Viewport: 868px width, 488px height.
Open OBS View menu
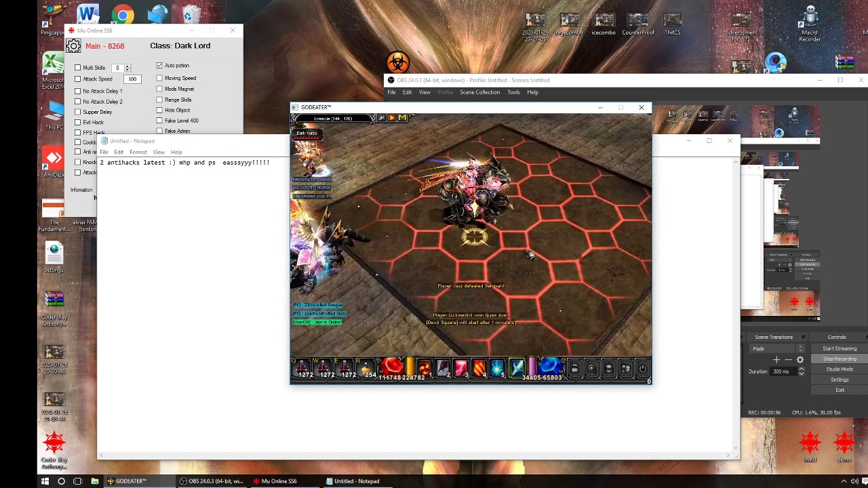425,92
